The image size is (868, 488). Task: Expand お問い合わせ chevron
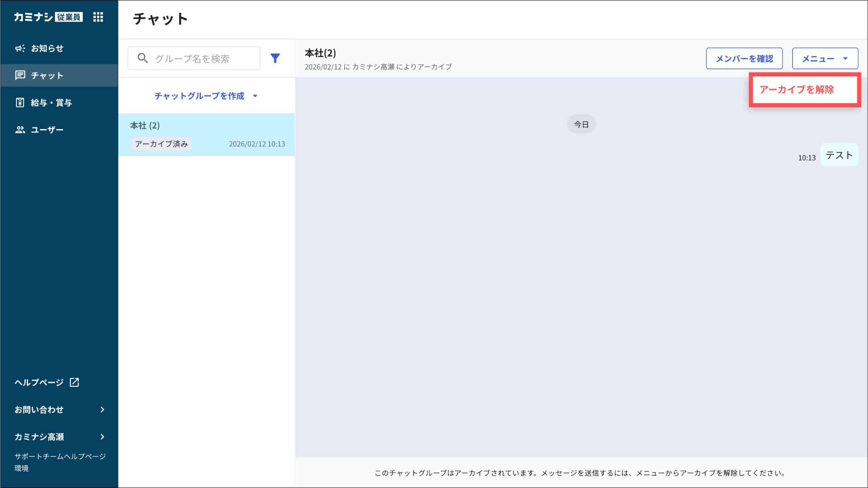102,410
